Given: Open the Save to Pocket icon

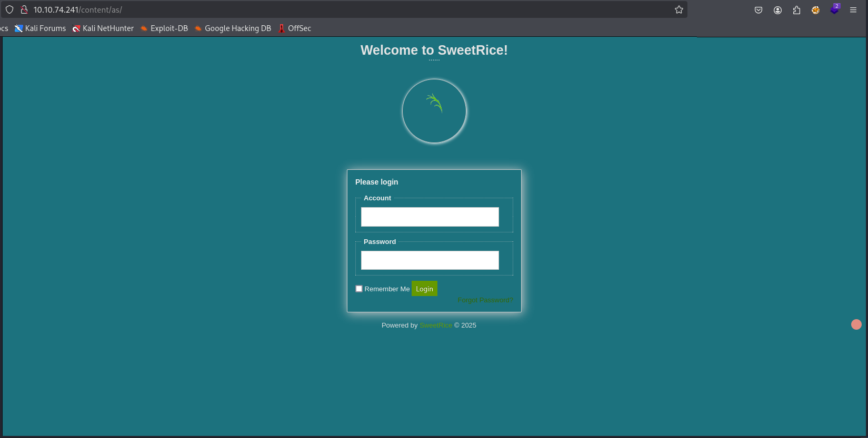Looking at the screenshot, I should click(x=759, y=10).
